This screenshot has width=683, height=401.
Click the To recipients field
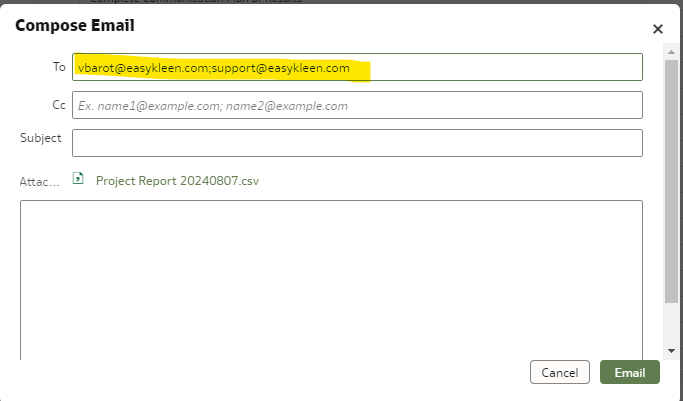357,67
